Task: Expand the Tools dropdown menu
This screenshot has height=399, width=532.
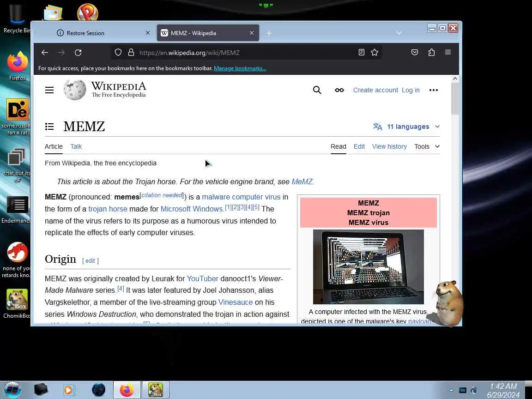Action: click(427, 146)
